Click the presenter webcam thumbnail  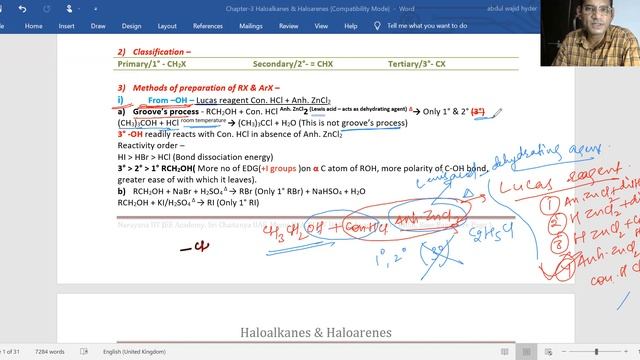coord(590,33)
